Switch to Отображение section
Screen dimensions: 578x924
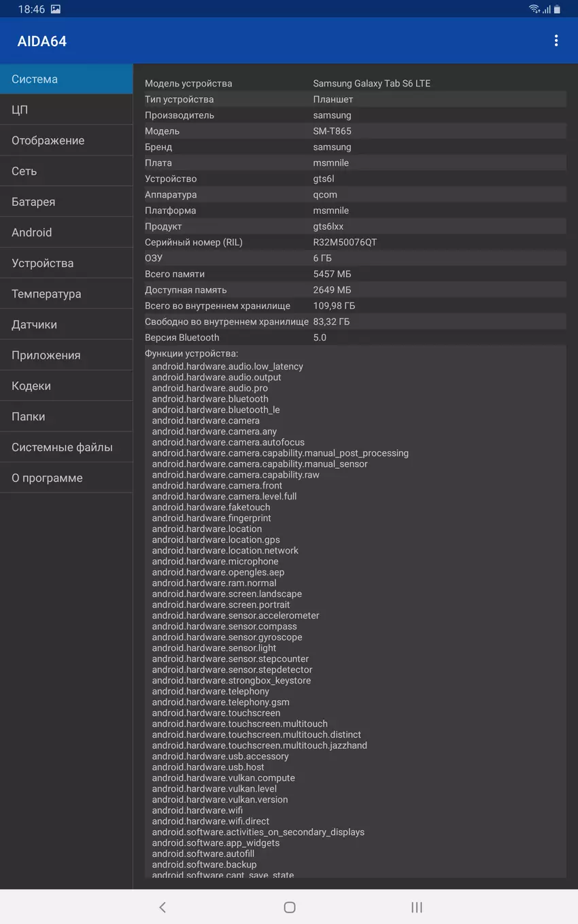pos(66,141)
